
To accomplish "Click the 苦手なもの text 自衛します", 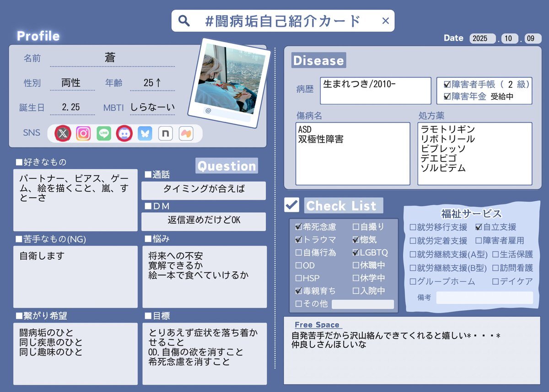I will [x=42, y=256].
